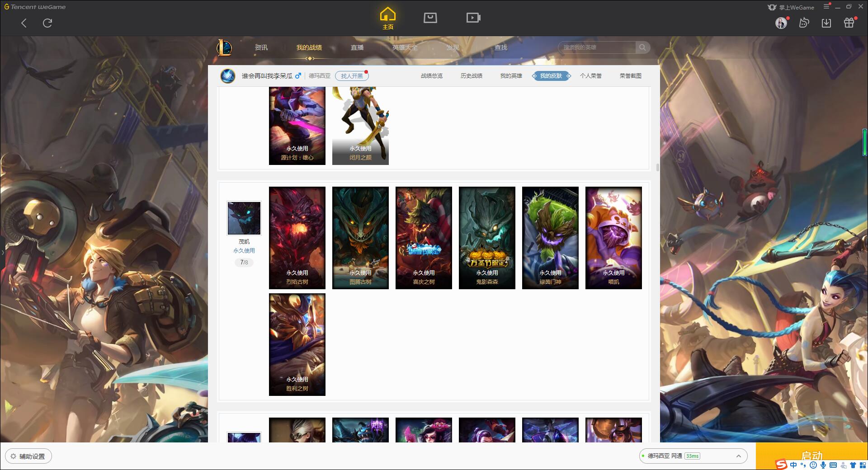Screen dimensions: 868x470
Task: Click the 7/8 skin count badge
Action: coord(244,262)
